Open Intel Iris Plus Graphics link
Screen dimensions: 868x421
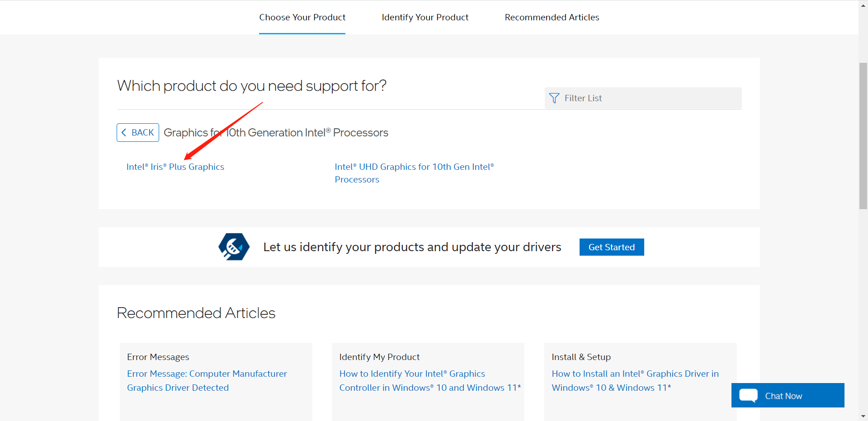click(175, 167)
